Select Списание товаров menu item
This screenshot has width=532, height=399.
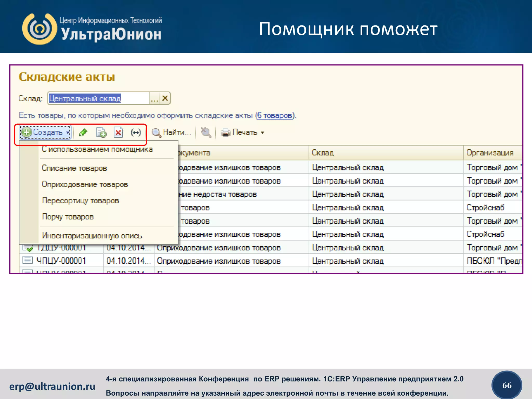pyautogui.click(x=74, y=168)
